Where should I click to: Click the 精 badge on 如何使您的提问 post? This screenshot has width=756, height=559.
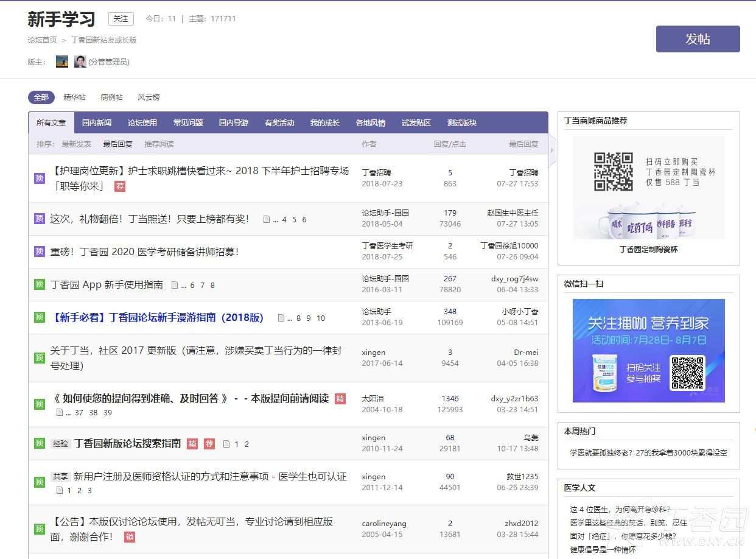[340, 399]
